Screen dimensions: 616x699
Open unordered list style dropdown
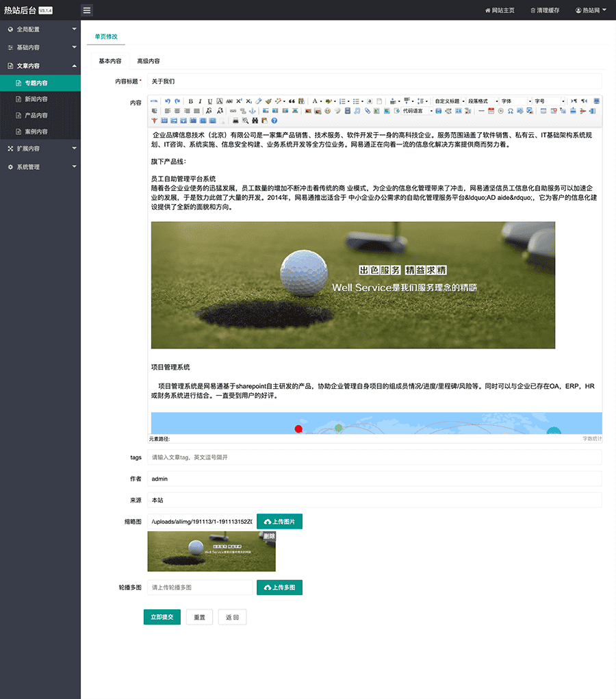(x=362, y=101)
